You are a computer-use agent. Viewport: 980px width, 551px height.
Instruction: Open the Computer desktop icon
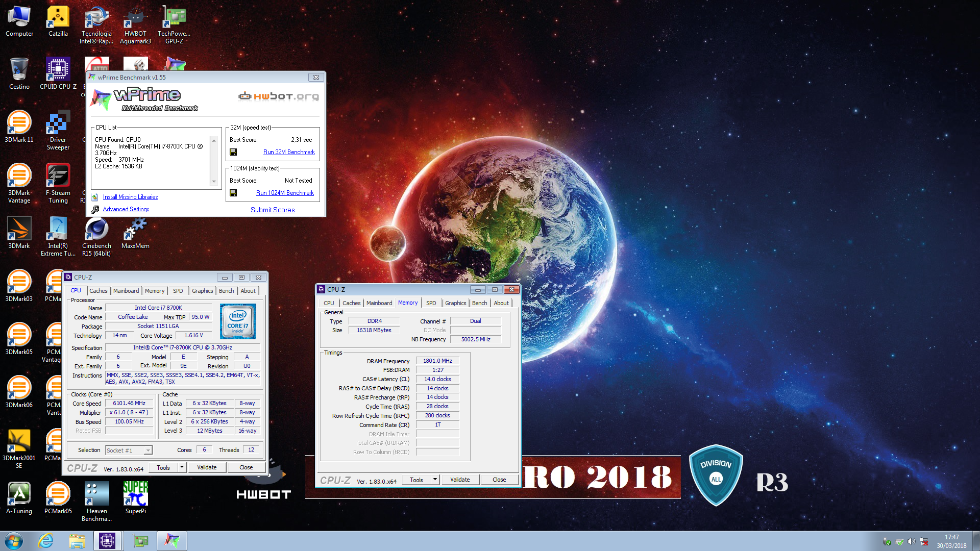[x=19, y=21]
